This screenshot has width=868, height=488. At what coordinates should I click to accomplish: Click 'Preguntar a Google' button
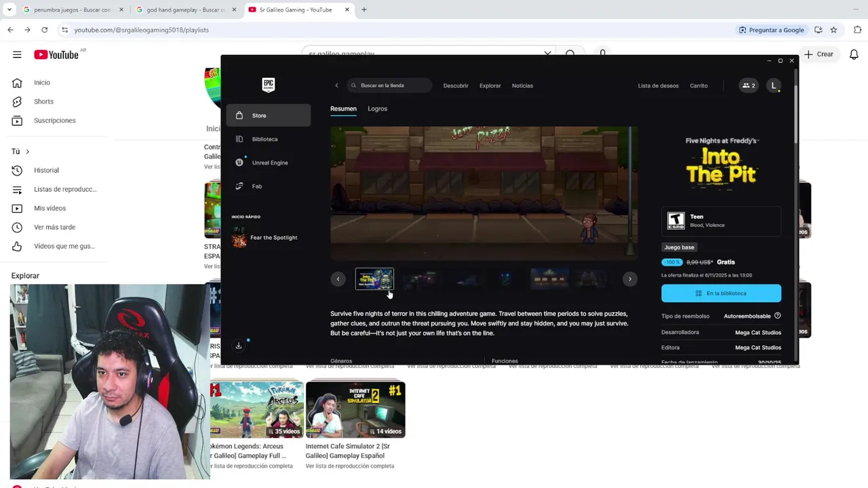coord(772,30)
